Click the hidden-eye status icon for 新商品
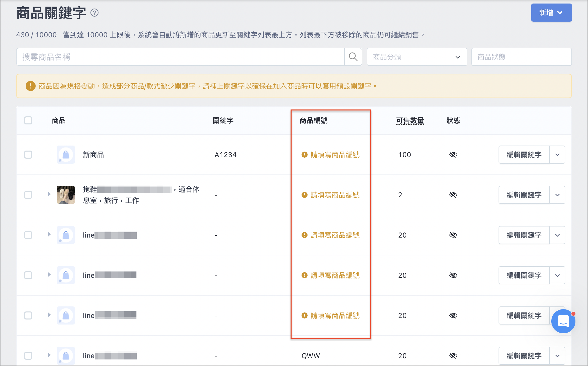 pos(453,155)
